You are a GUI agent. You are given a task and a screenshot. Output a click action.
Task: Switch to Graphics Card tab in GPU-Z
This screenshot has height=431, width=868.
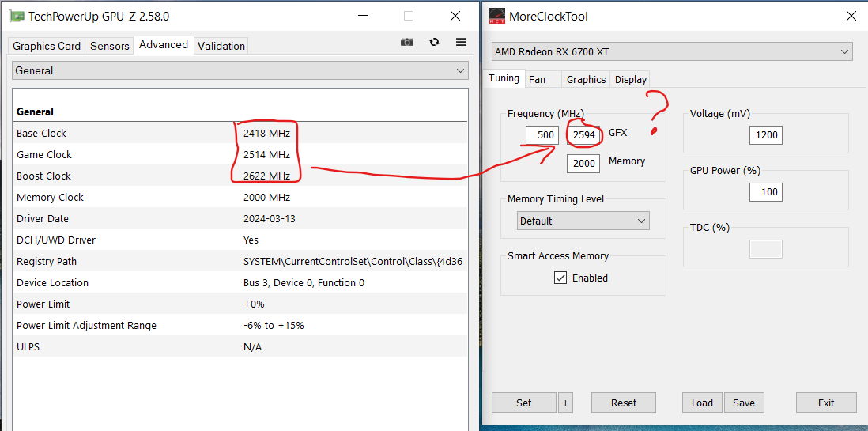pyautogui.click(x=47, y=46)
